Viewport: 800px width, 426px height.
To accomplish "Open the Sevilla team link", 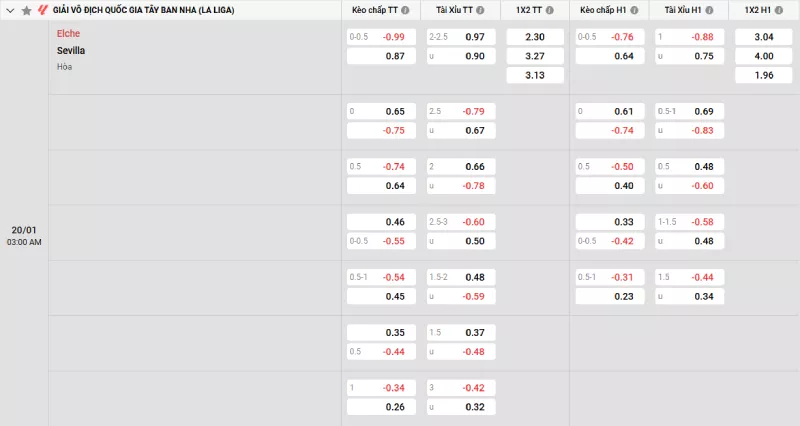I will click(71, 50).
